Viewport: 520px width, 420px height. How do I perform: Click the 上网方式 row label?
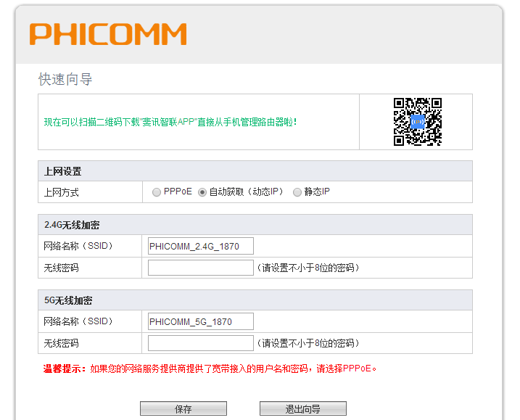pos(62,192)
